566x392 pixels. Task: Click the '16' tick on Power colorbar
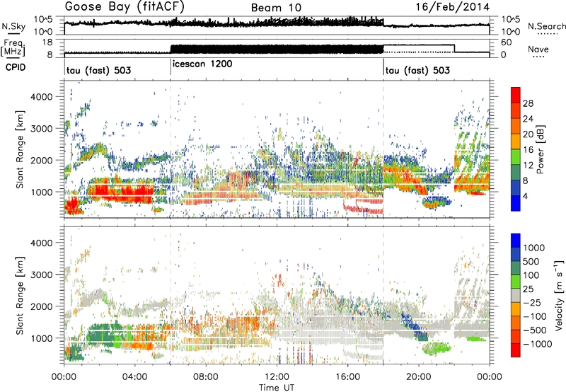click(528, 150)
